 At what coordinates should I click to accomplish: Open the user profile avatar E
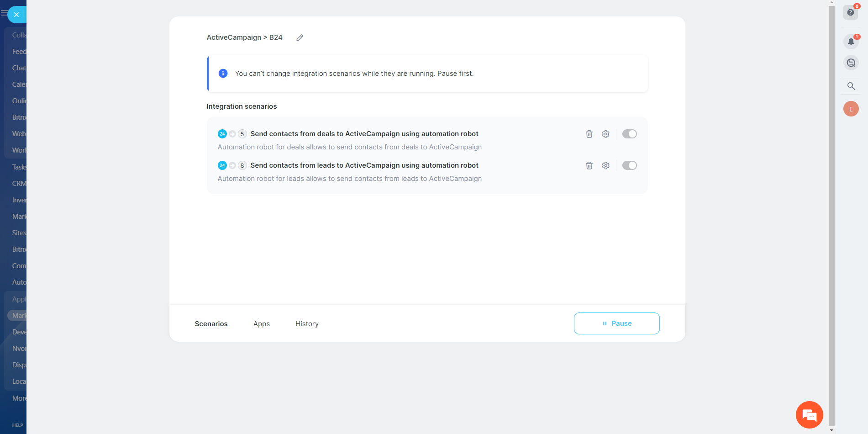(851, 109)
